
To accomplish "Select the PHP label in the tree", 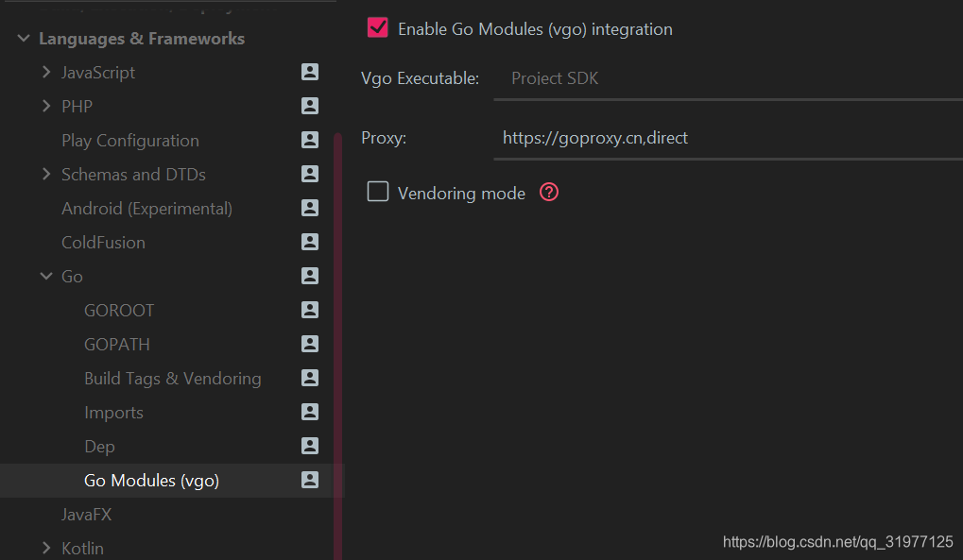I will tap(77, 106).
